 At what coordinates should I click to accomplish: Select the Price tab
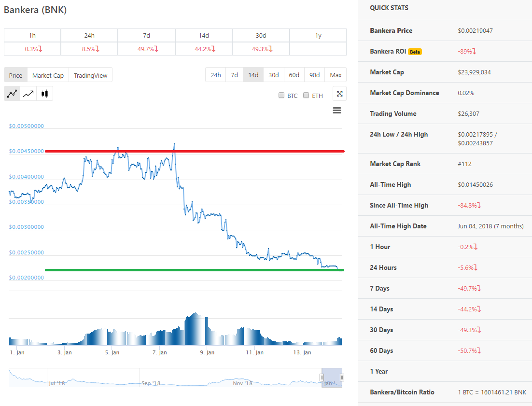tap(15, 75)
